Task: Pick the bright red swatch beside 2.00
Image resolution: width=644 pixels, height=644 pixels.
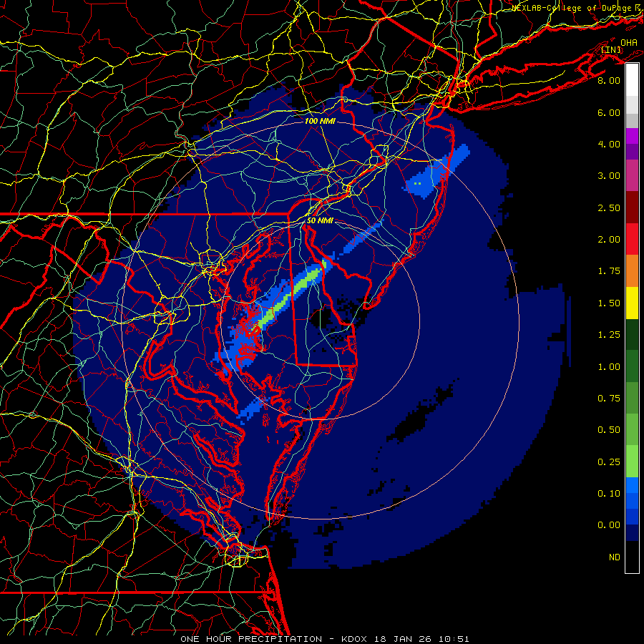Action: click(632, 239)
